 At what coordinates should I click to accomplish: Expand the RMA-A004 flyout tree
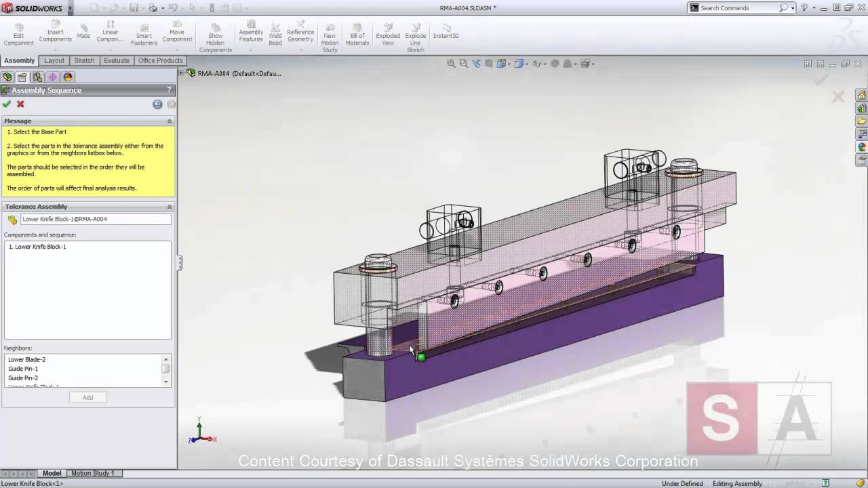182,73
